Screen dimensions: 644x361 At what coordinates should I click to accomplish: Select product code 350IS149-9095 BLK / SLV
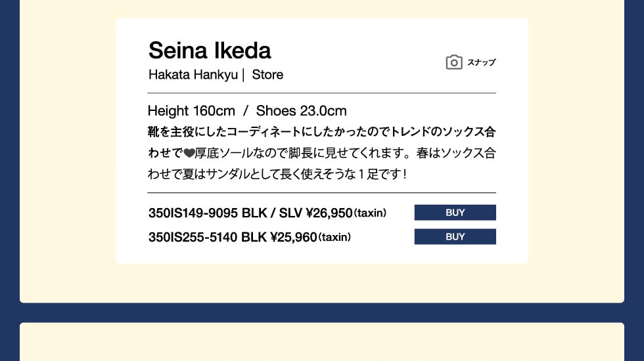[225, 213]
